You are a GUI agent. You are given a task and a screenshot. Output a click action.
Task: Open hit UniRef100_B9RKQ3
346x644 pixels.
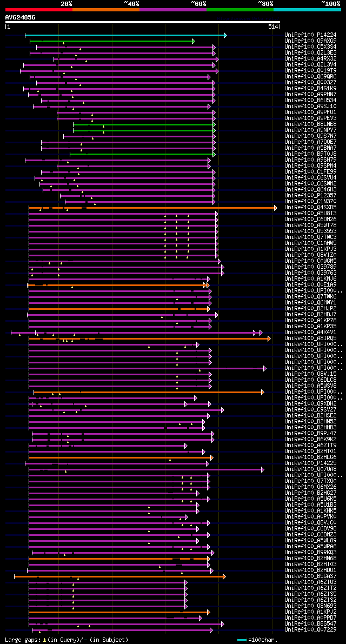click(x=310, y=553)
